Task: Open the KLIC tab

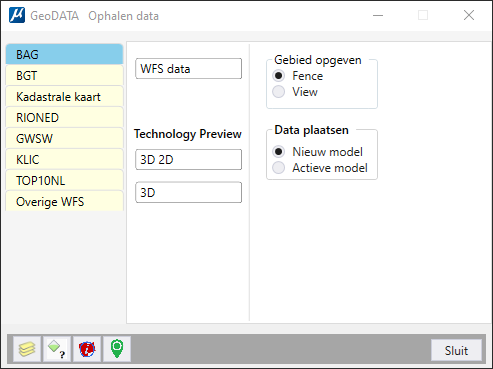Action: [64, 160]
